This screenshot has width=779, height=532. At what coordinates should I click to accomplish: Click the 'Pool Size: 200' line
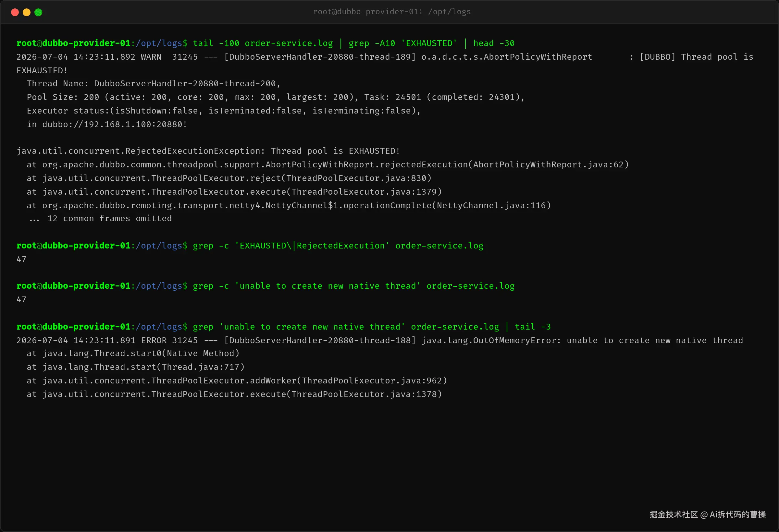(x=276, y=97)
